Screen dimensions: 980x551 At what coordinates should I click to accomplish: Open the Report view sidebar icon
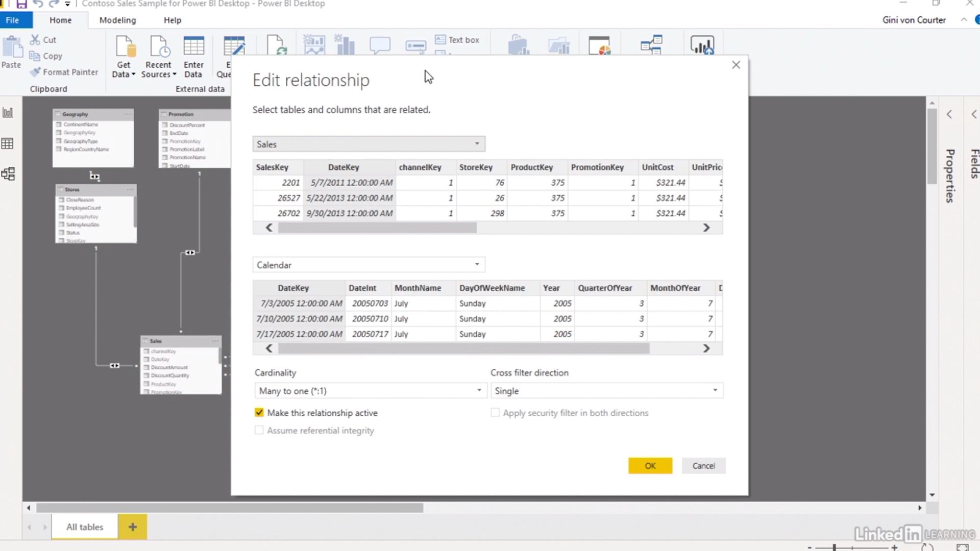coord(8,113)
